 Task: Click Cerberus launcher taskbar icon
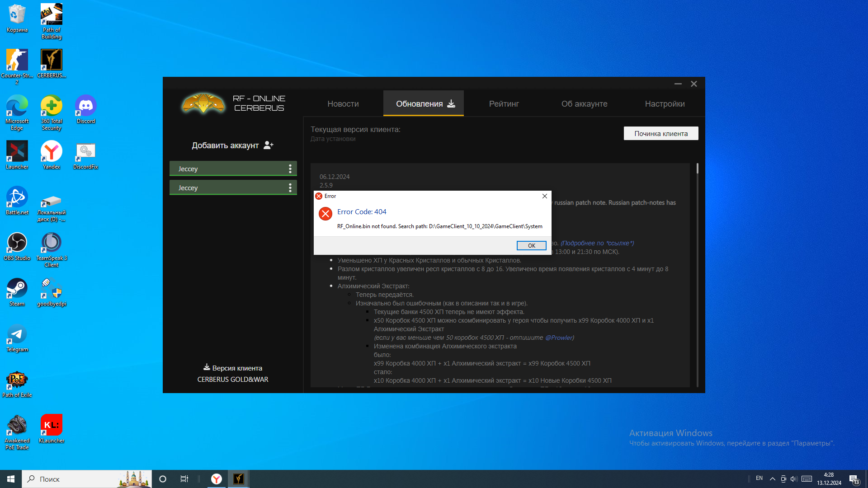pos(239,479)
